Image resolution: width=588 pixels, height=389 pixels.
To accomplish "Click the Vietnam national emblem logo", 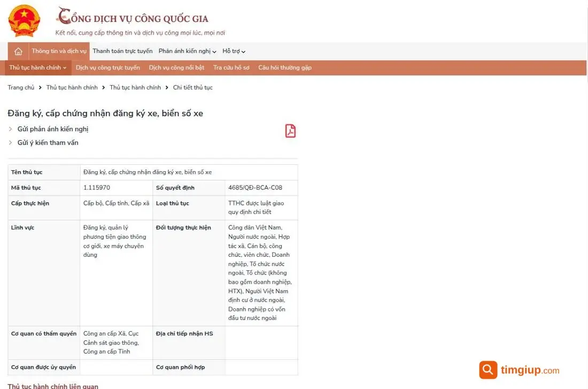I will click(x=24, y=21).
